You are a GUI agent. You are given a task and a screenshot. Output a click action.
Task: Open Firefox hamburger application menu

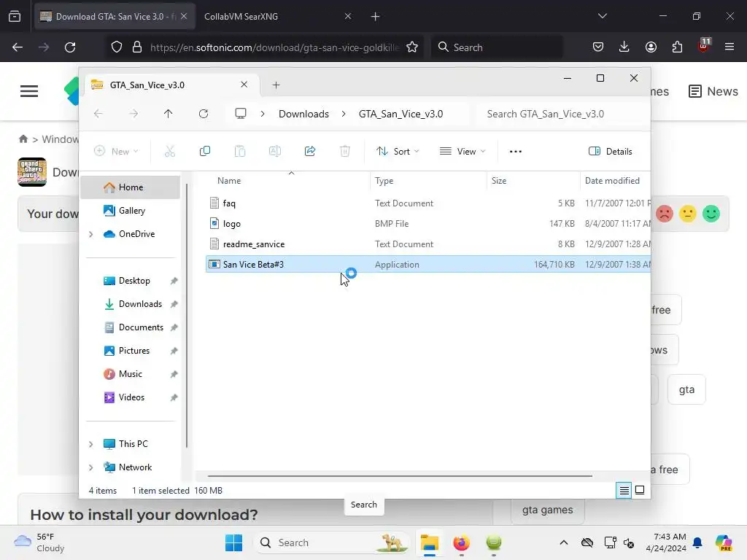point(729,47)
